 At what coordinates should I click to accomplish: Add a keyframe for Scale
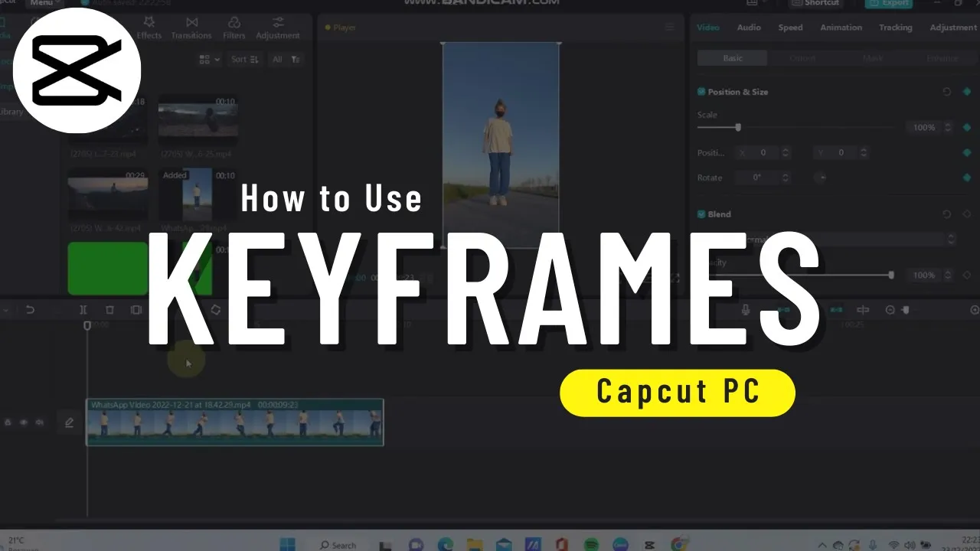[x=967, y=127]
